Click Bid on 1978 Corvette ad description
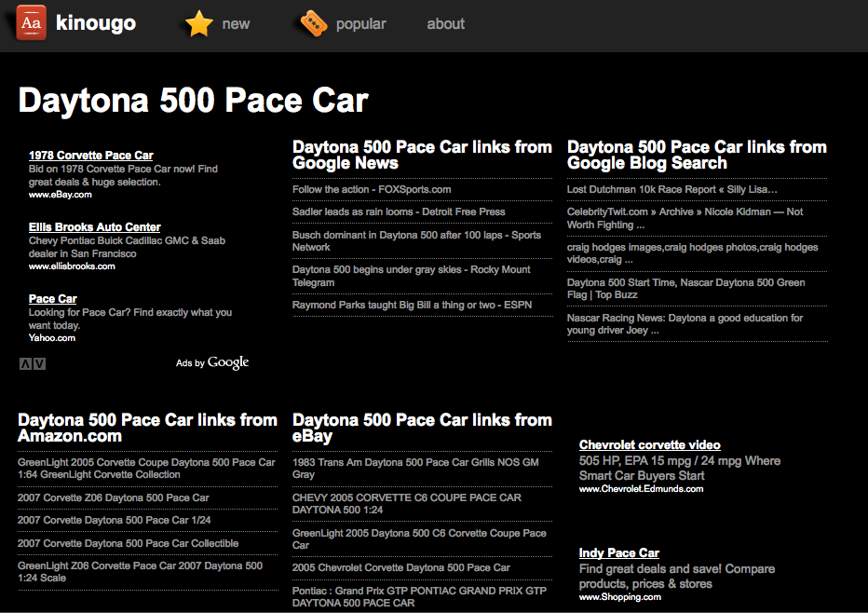 (123, 175)
